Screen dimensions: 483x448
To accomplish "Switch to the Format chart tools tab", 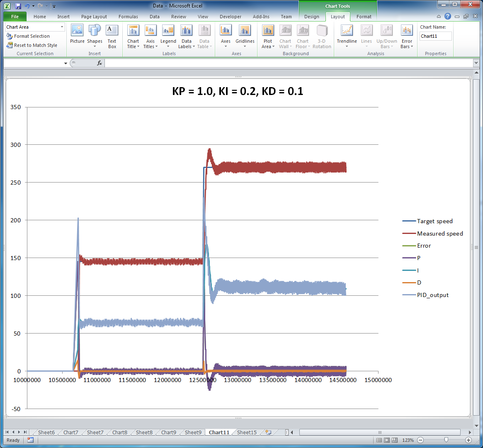I will click(364, 17).
